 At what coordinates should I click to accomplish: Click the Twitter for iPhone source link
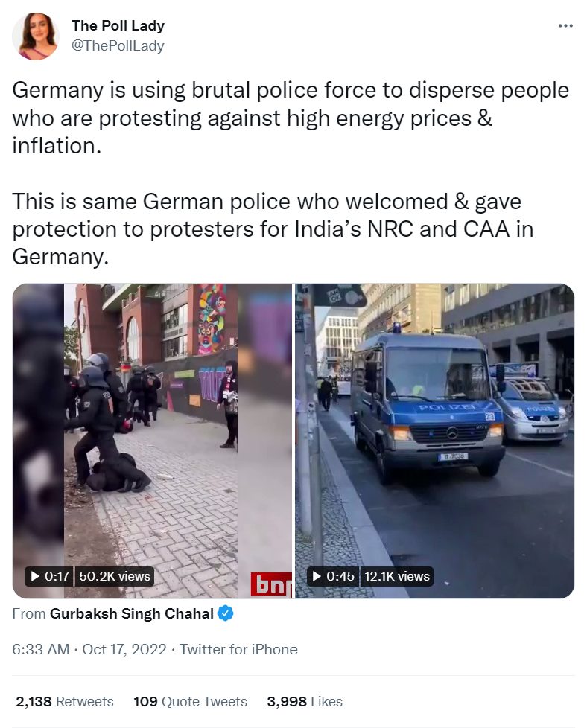click(x=239, y=649)
